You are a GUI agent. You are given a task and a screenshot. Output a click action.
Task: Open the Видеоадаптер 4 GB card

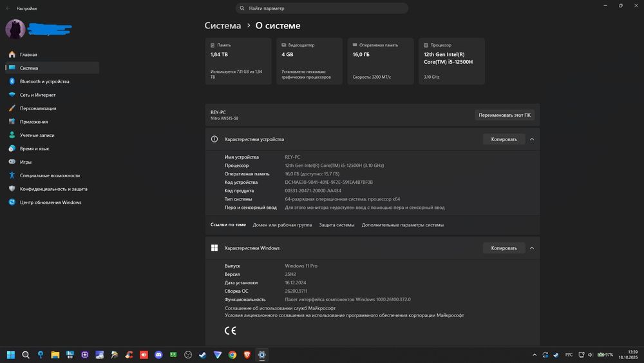(x=309, y=61)
